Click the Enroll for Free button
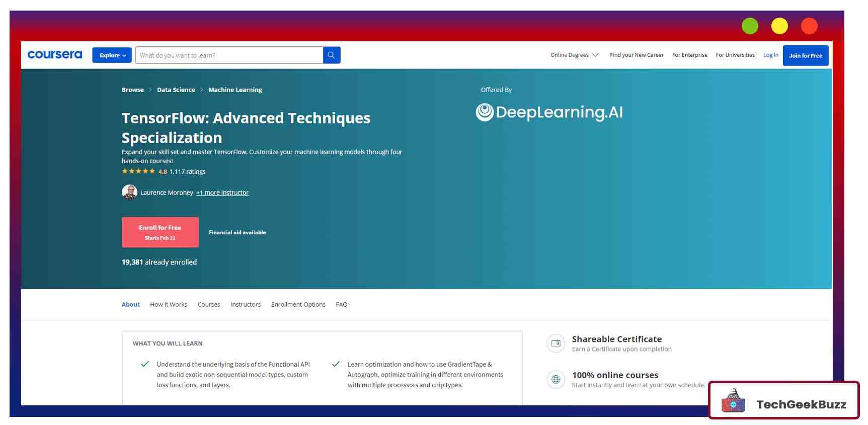This screenshot has height=425, width=868. (160, 232)
